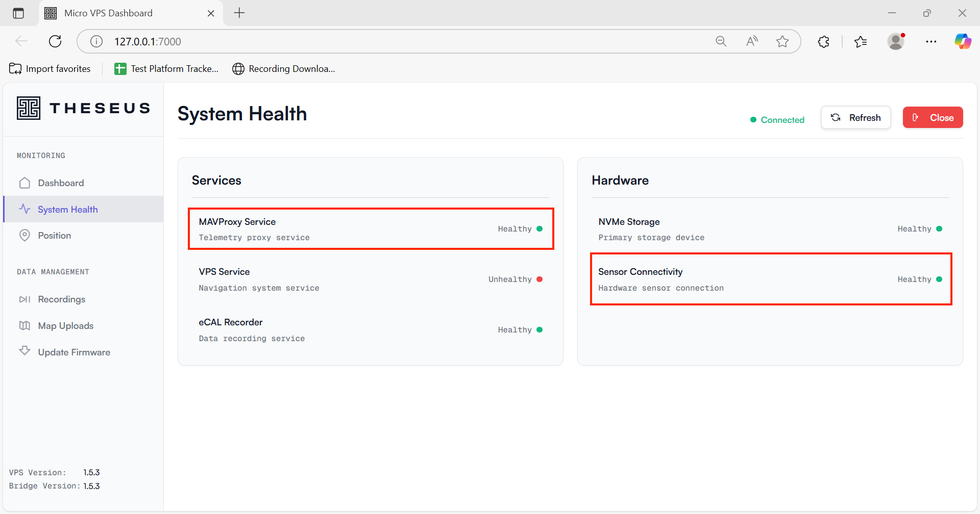The width and height of the screenshot is (980, 514).
Task: Click the red Close button
Action: [933, 118]
